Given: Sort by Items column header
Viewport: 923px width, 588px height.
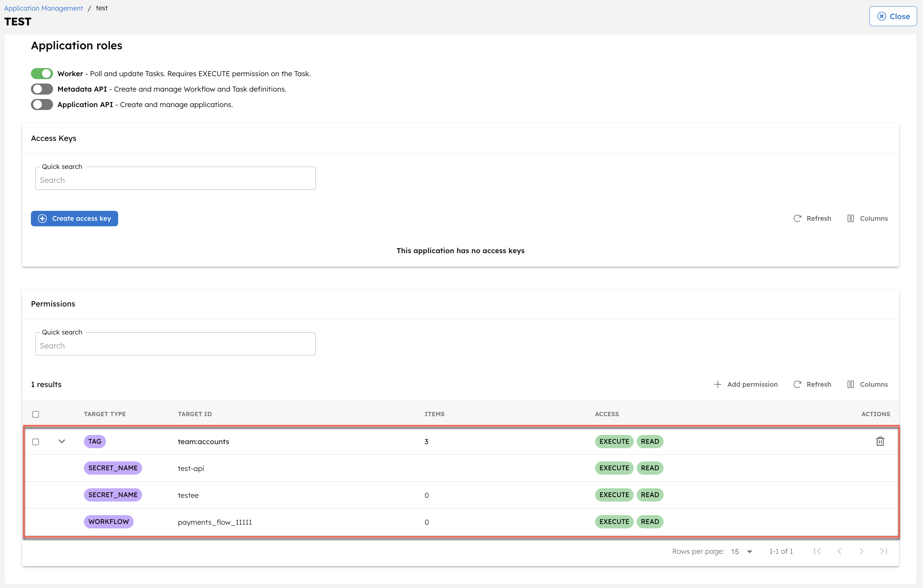Looking at the screenshot, I should [434, 414].
